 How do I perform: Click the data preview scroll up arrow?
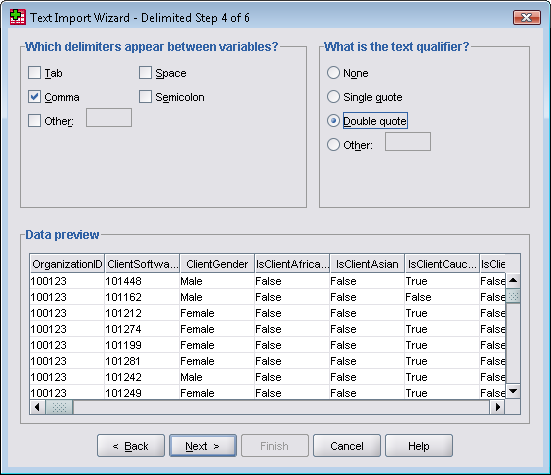tap(513, 281)
